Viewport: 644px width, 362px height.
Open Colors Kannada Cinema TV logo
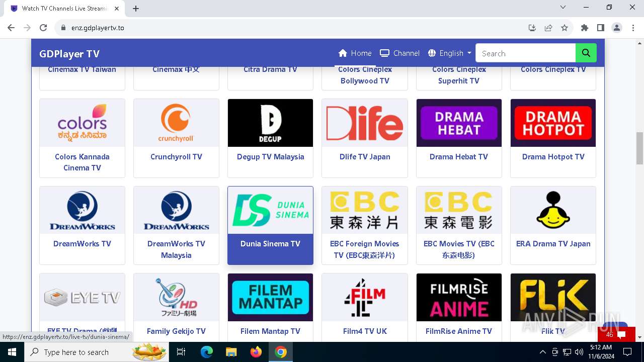point(82,123)
